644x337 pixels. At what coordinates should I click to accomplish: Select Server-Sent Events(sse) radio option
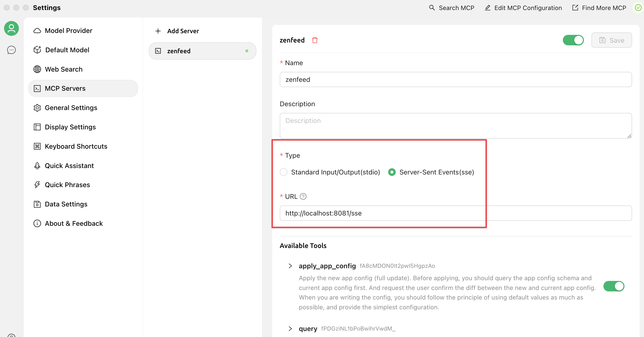pos(392,172)
